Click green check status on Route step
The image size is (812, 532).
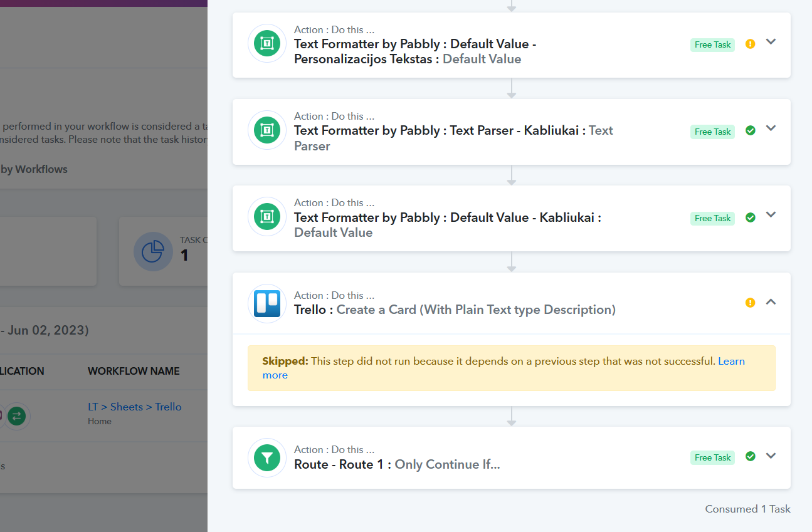tap(751, 456)
